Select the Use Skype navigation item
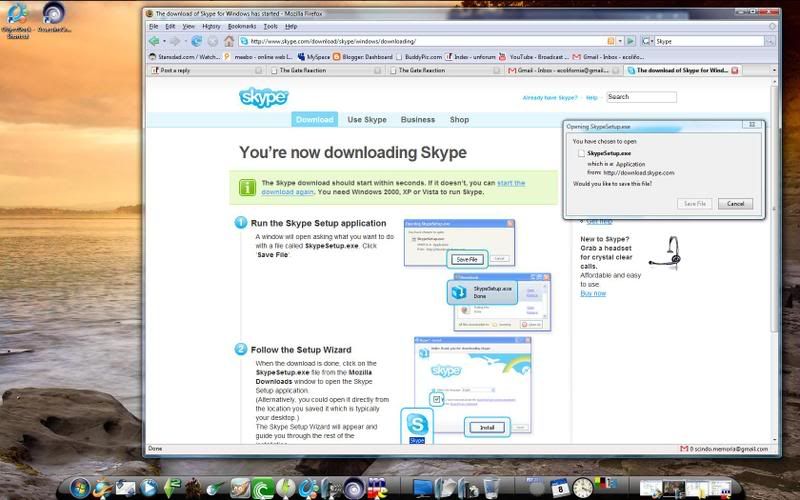Screen dimensions: 800x500 [x=367, y=119]
